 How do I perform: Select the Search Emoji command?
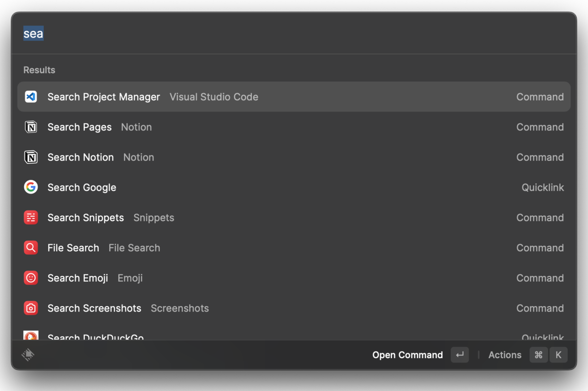[x=294, y=278]
